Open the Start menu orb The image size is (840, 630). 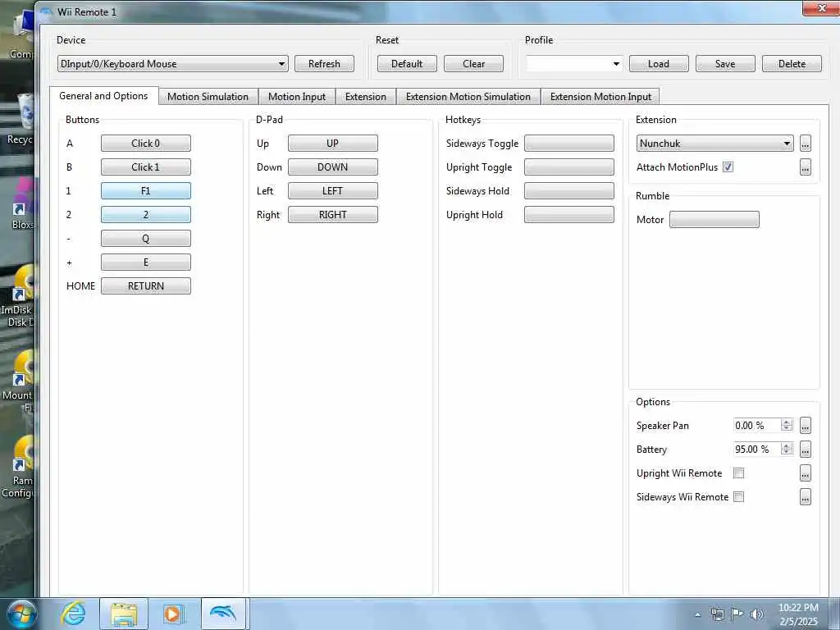click(x=21, y=614)
